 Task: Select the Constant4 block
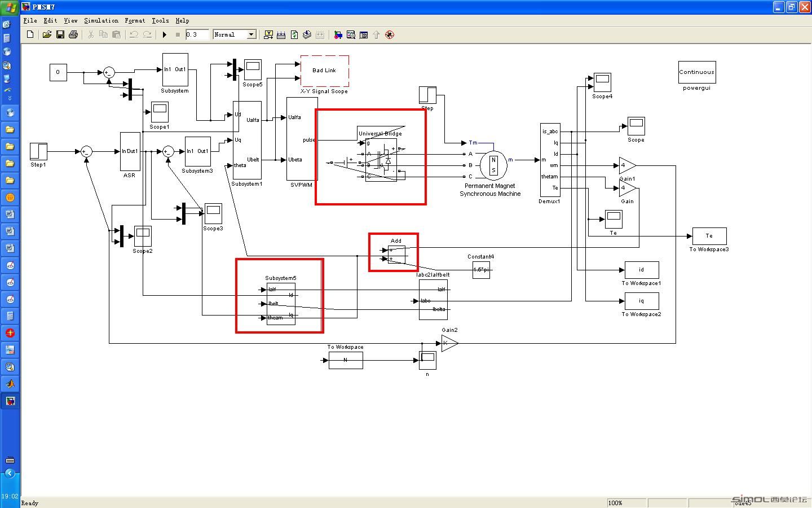(x=481, y=269)
